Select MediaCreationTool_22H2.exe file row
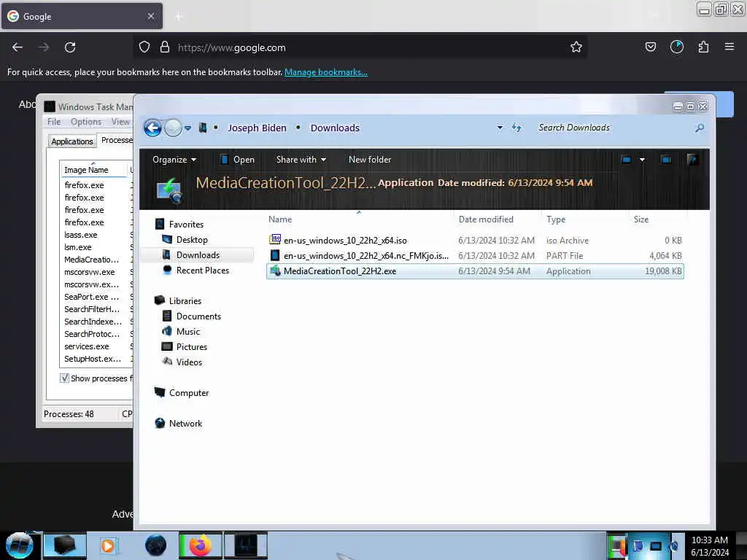Image resolution: width=747 pixels, height=560 pixels. point(476,271)
